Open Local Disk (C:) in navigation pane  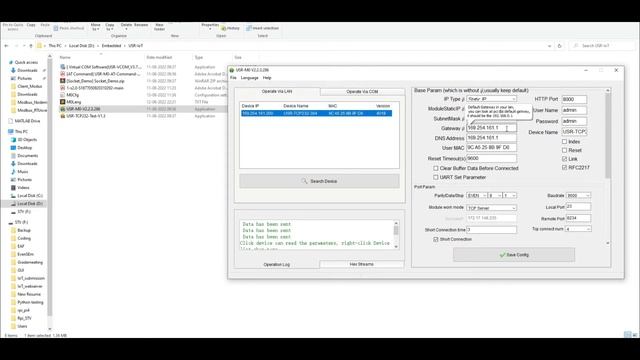30,196
